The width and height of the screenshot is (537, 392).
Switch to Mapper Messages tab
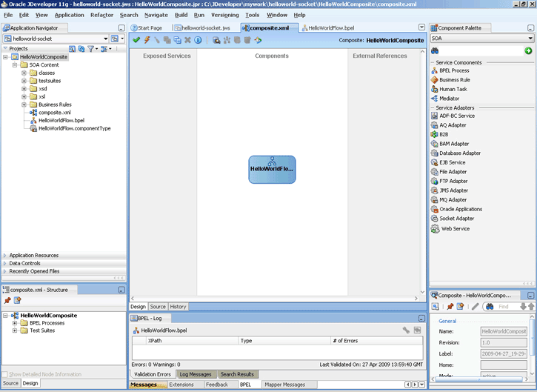[285, 385]
